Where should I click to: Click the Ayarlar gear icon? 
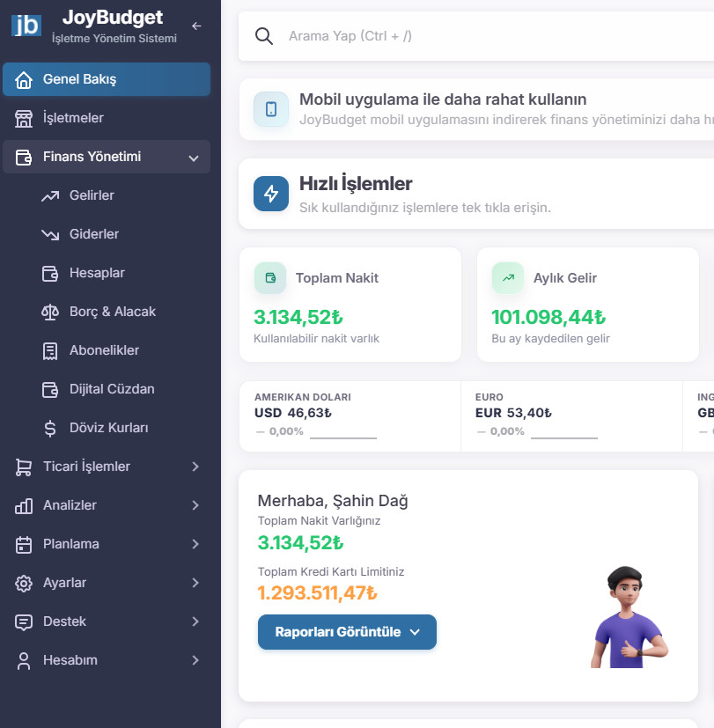pos(24,583)
